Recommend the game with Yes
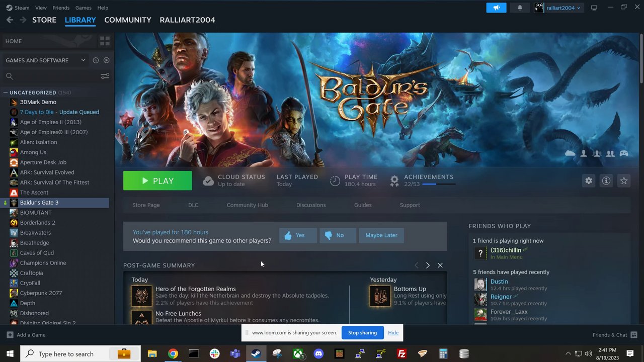Image resolution: width=644 pixels, height=362 pixels. 298,235
